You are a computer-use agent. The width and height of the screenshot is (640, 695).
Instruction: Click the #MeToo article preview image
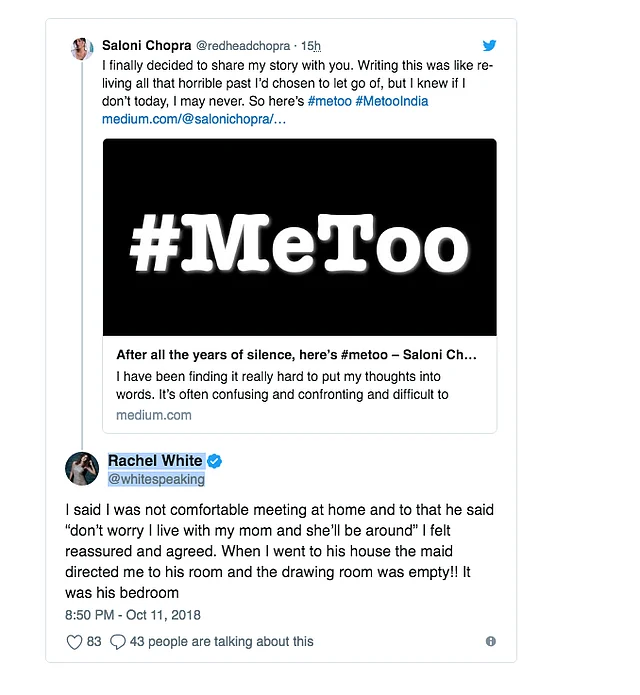click(300, 237)
